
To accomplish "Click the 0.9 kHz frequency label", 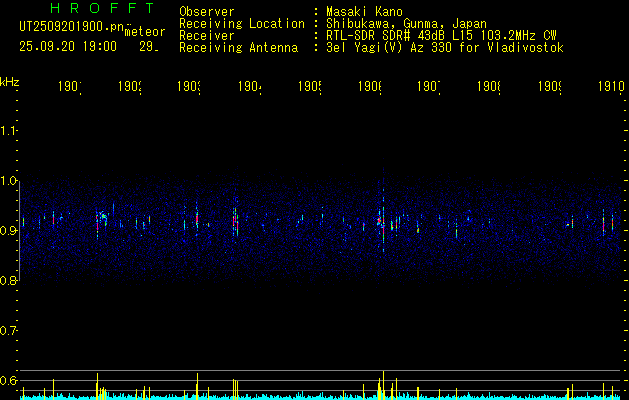I will pos(8,231).
